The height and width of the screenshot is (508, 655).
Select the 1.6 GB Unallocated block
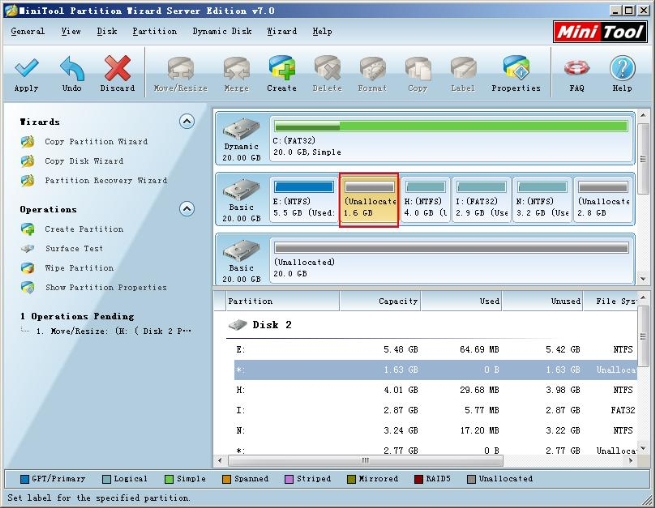click(x=369, y=200)
